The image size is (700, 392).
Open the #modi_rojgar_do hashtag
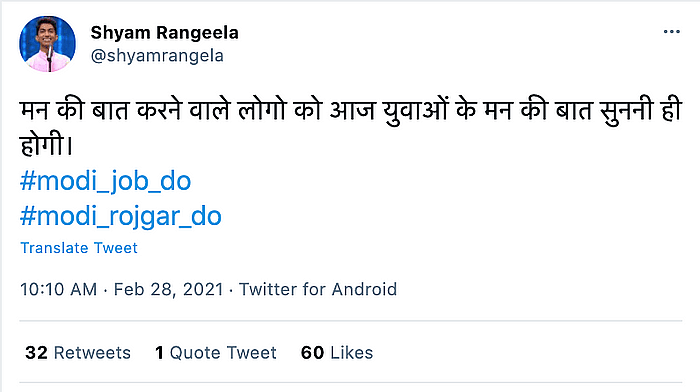[x=121, y=216]
